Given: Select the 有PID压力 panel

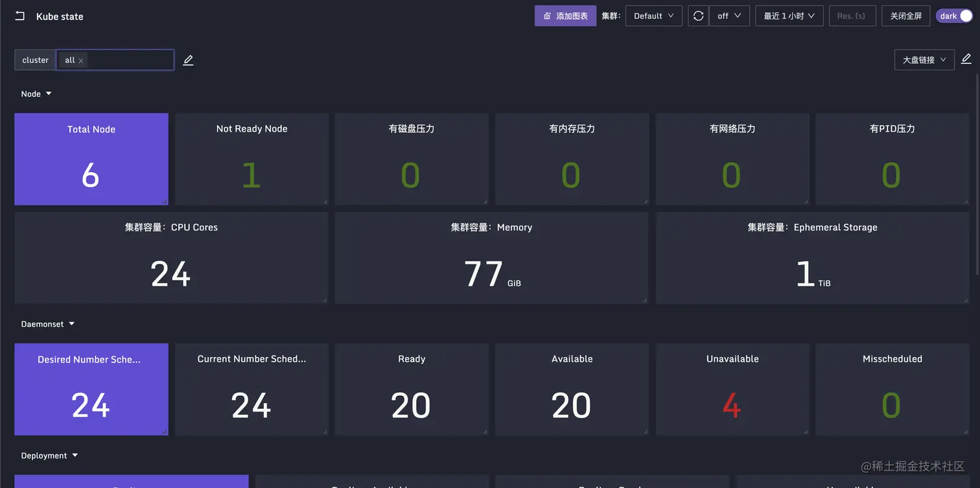Looking at the screenshot, I should [x=892, y=159].
